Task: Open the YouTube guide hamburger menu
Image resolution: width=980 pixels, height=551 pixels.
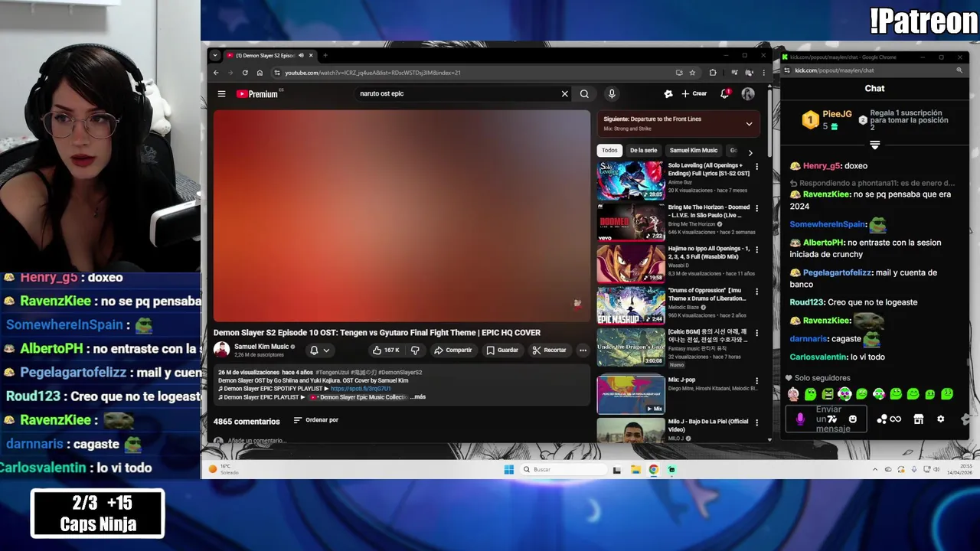Action: (x=221, y=94)
